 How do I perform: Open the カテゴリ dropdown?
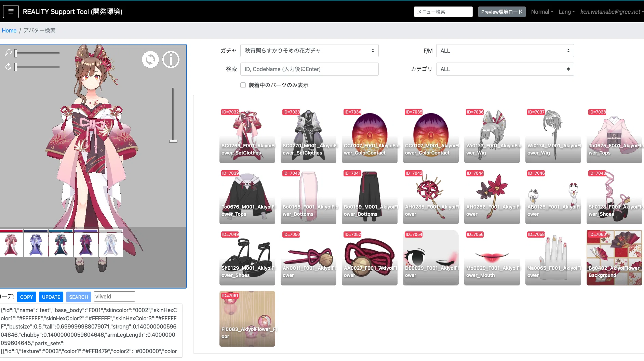point(505,69)
